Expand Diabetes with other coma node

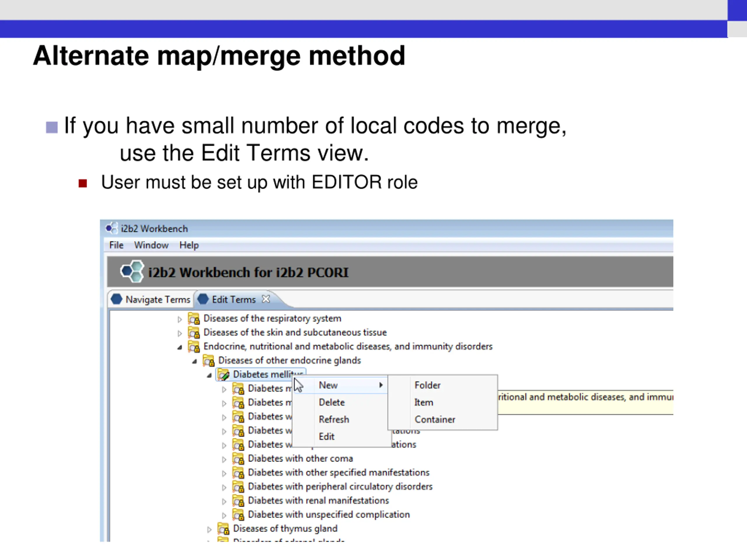[x=224, y=459]
